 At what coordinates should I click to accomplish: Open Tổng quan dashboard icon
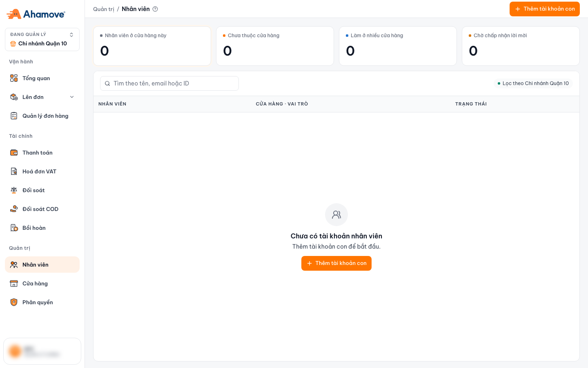point(14,78)
